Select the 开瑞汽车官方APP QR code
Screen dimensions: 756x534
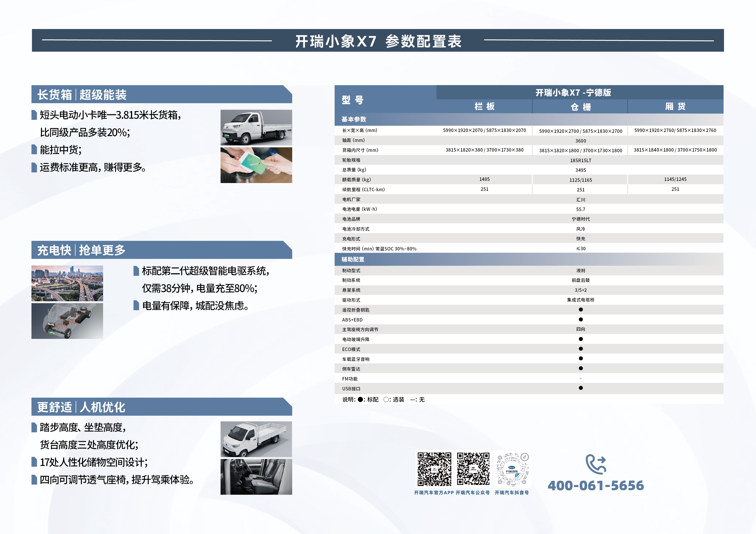coord(434,469)
